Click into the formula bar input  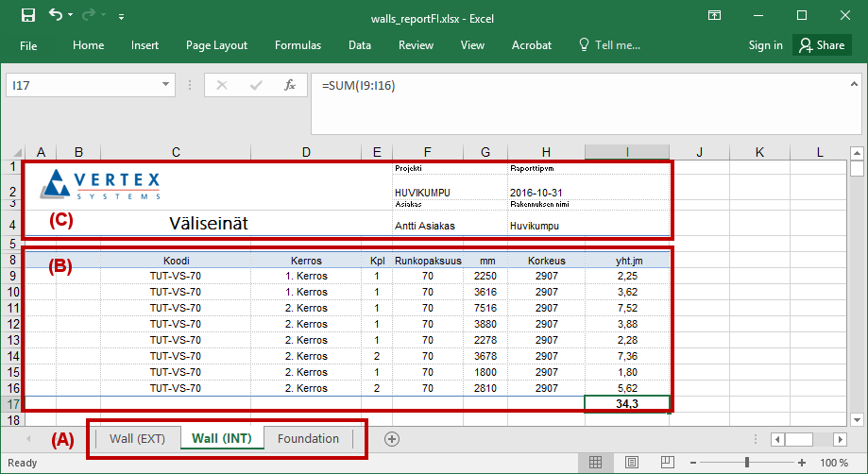point(567,86)
